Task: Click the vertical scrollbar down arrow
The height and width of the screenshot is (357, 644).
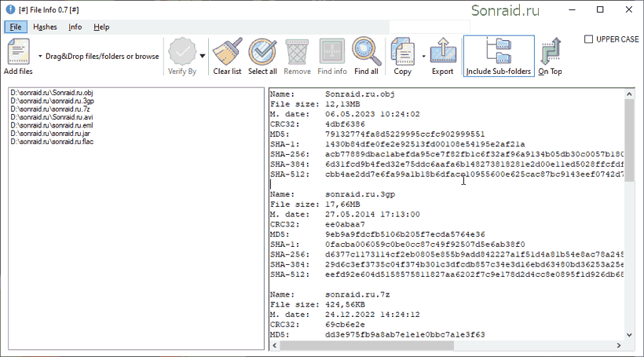Action: coord(630,335)
